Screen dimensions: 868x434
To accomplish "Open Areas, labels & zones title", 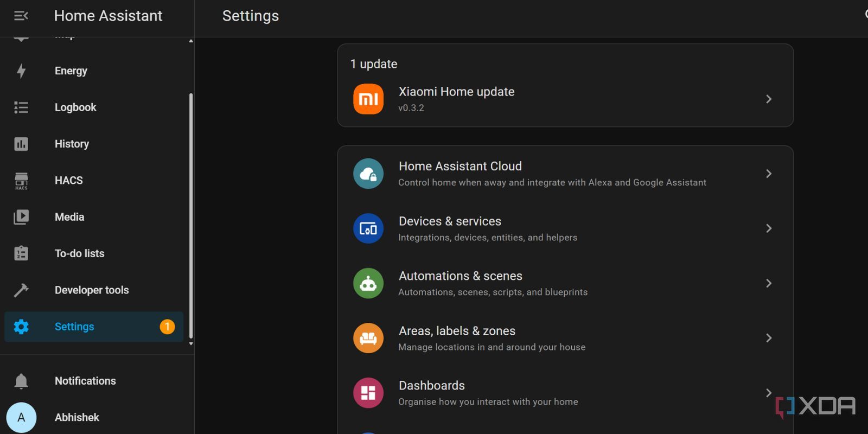I will 457,331.
